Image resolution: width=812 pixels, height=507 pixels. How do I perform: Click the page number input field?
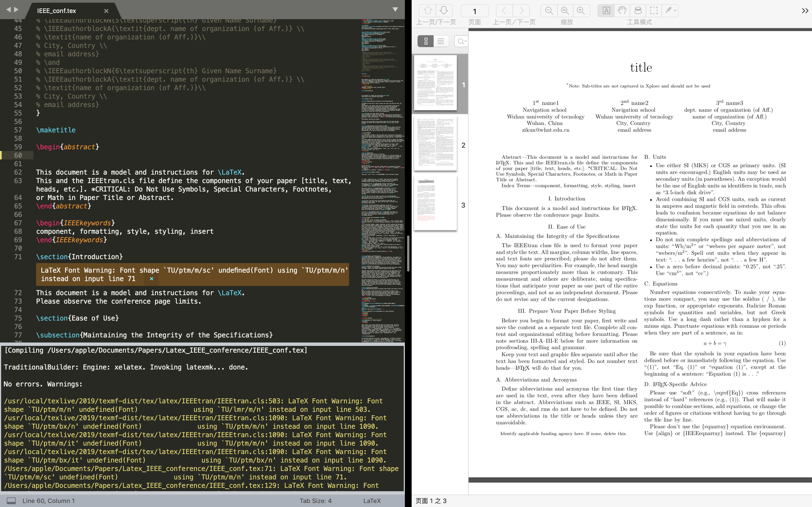click(x=474, y=10)
